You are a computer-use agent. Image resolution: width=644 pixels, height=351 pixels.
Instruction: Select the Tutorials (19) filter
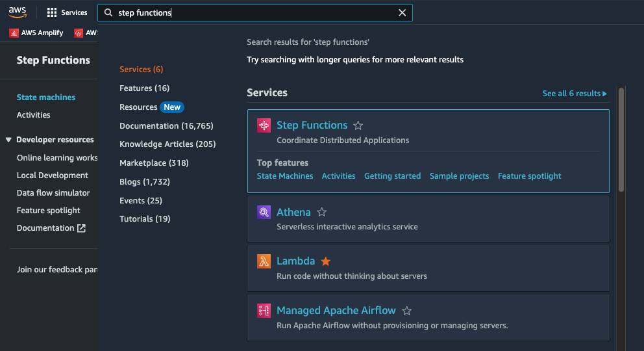(x=145, y=218)
